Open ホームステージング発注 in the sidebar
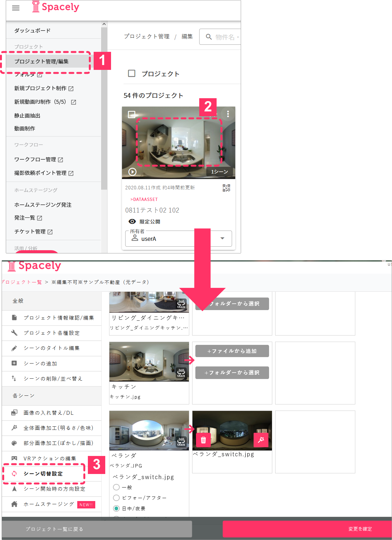 pos(43,205)
